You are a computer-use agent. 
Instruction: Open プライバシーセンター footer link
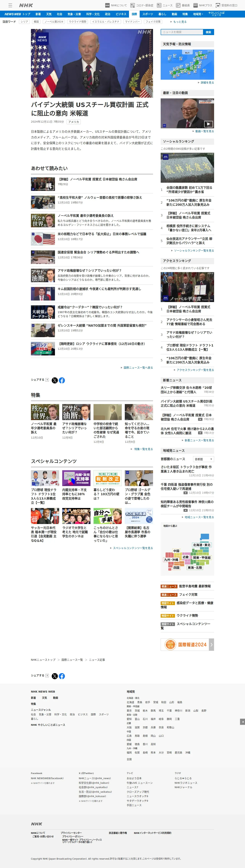pos(71,833)
